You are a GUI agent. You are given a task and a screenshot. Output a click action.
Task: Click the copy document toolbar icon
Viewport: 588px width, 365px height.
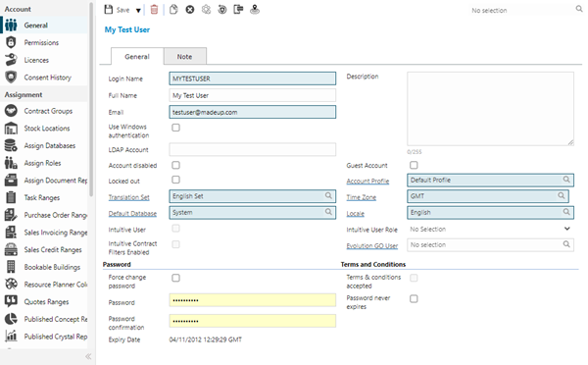click(173, 10)
